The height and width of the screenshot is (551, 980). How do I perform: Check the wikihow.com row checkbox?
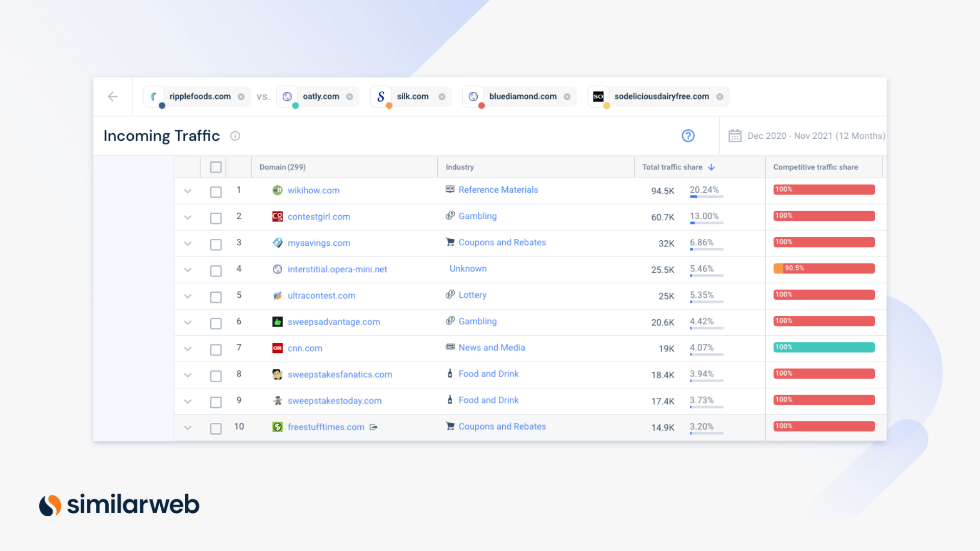click(x=216, y=192)
